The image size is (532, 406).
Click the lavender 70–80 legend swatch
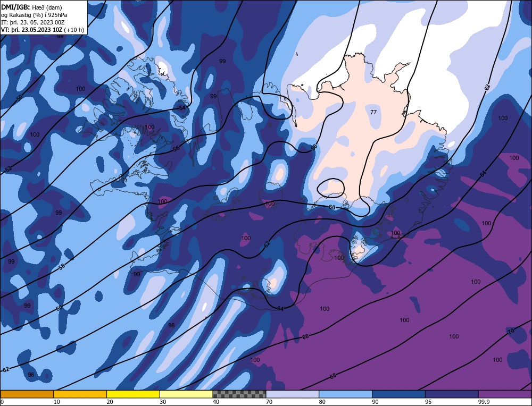pyautogui.click(x=293, y=394)
